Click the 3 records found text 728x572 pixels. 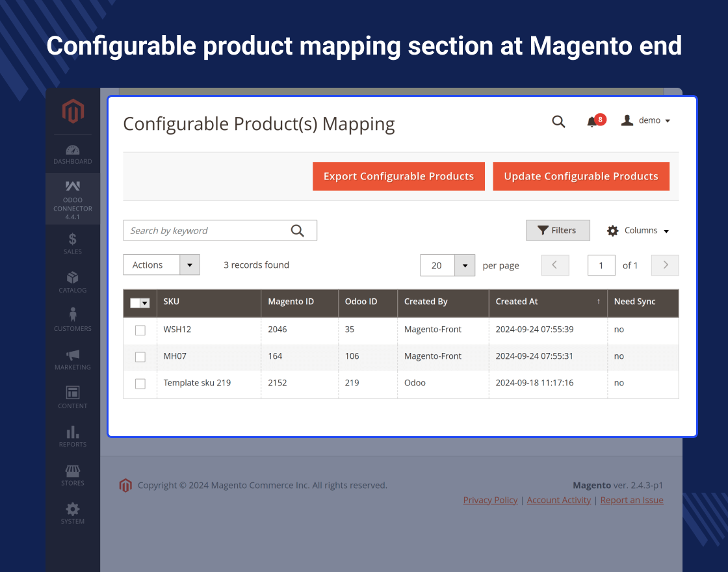click(x=256, y=265)
